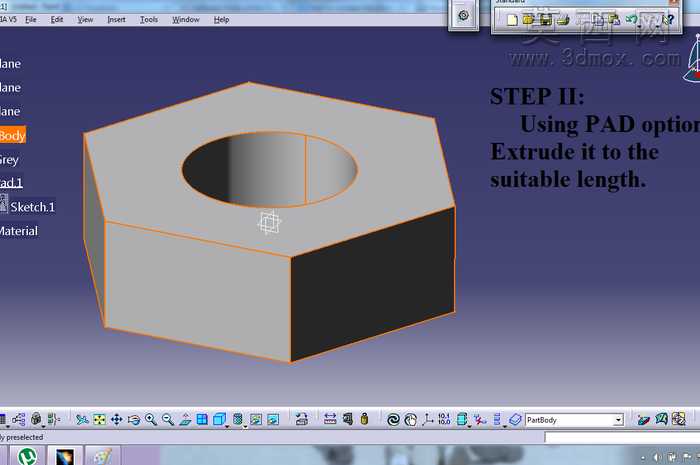Click the New document icon in Standard toolbar
Viewport: 700px width, 465px height.
tap(512, 20)
